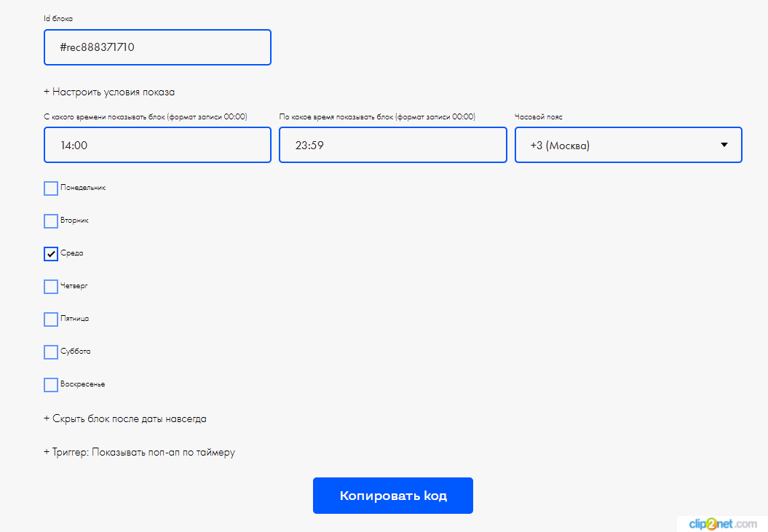
Task: Mark the Воскресенье checkbox
Action: [x=51, y=385]
